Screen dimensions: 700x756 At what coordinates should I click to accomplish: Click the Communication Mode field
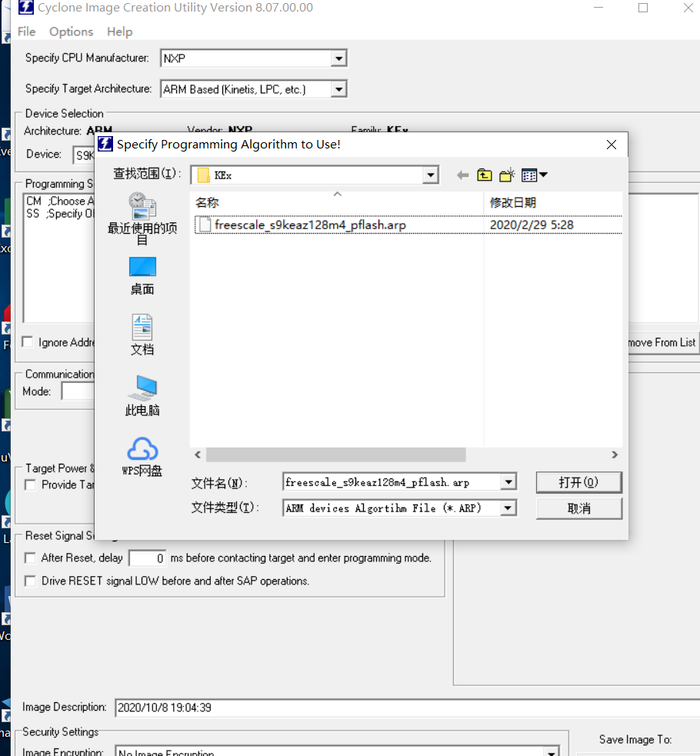pyautogui.click(x=78, y=391)
